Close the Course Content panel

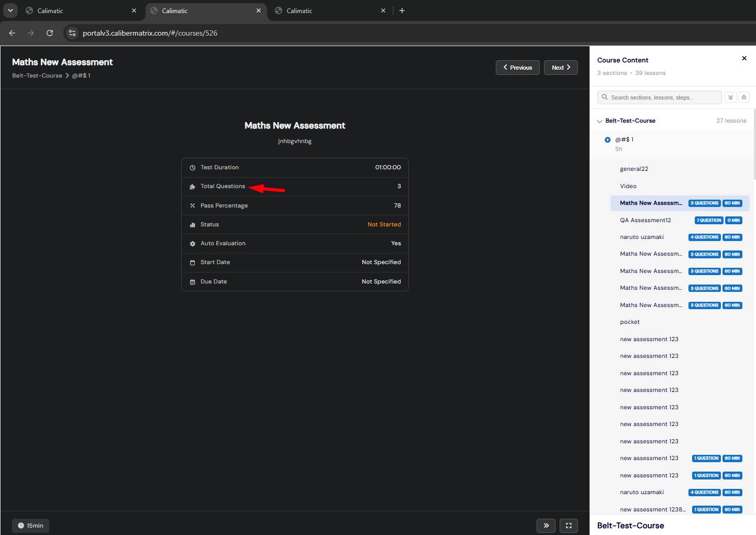(744, 58)
